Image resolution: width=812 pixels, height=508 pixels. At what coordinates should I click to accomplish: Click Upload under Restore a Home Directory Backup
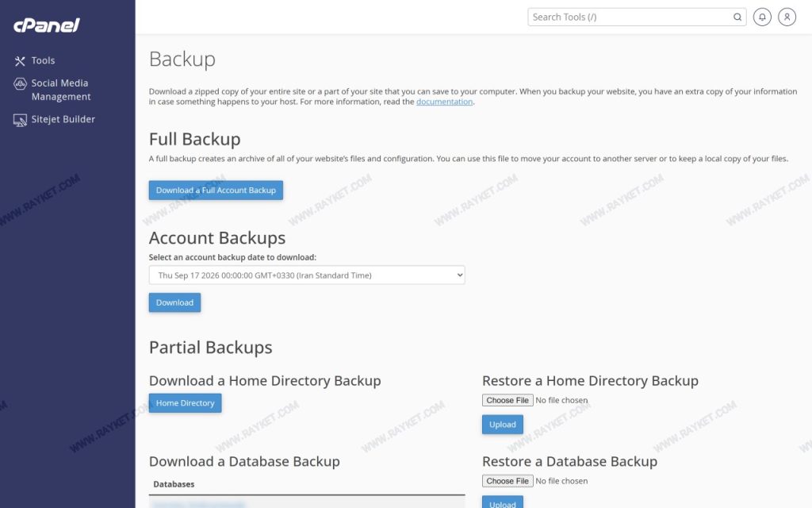[x=502, y=425]
